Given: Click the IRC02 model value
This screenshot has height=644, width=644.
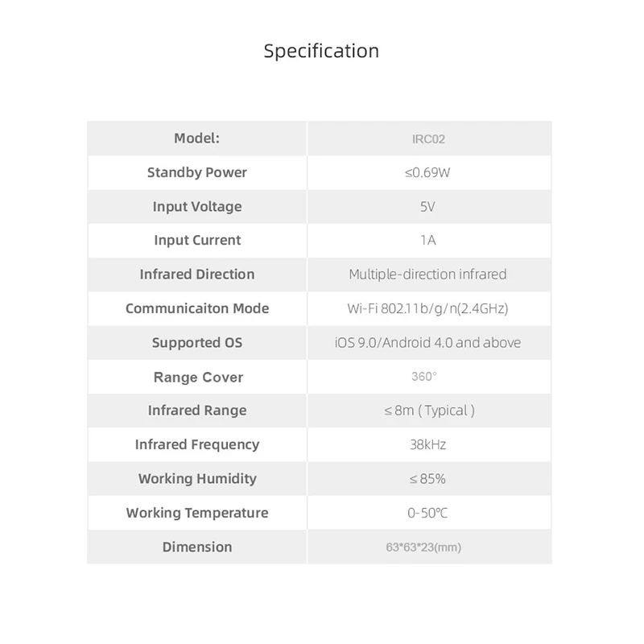Looking at the screenshot, I should (x=427, y=138).
